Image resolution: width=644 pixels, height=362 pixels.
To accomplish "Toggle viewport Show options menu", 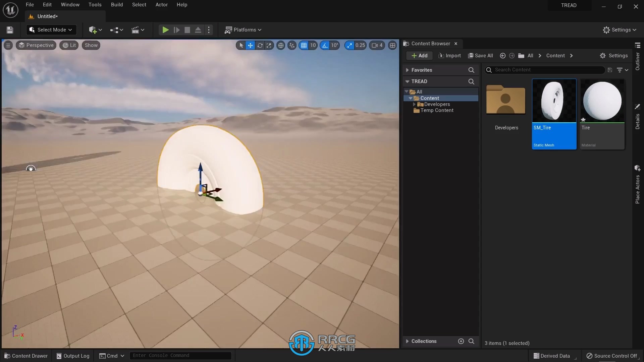I will [90, 45].
